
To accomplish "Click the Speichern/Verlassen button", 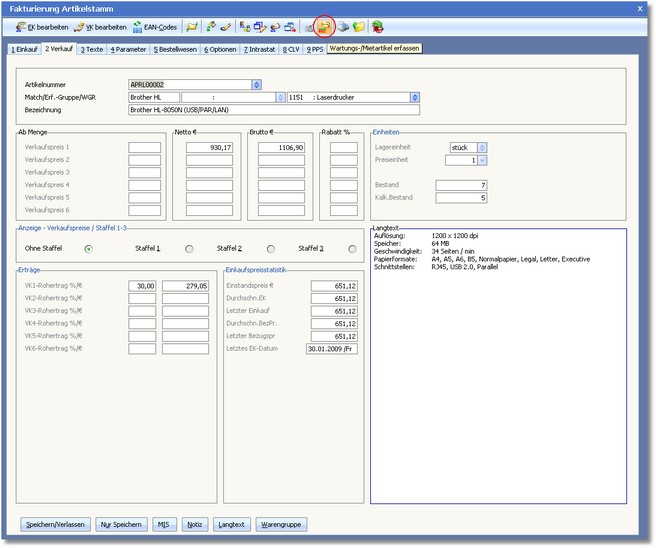I will point(56,524).
